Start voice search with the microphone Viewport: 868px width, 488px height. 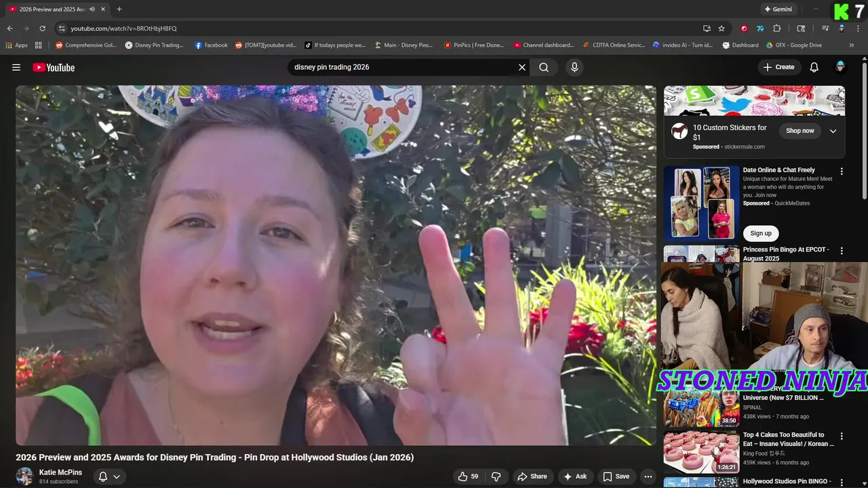click(x=574, y=67)
